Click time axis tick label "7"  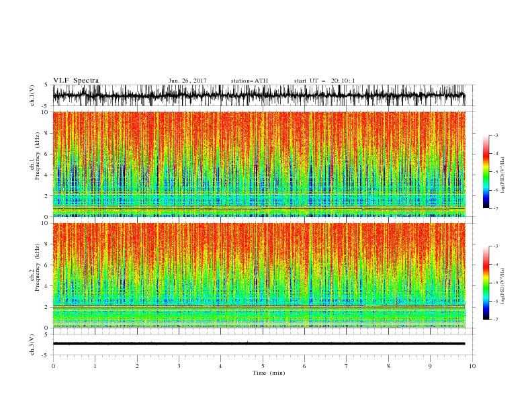click(x=346, y=366)
